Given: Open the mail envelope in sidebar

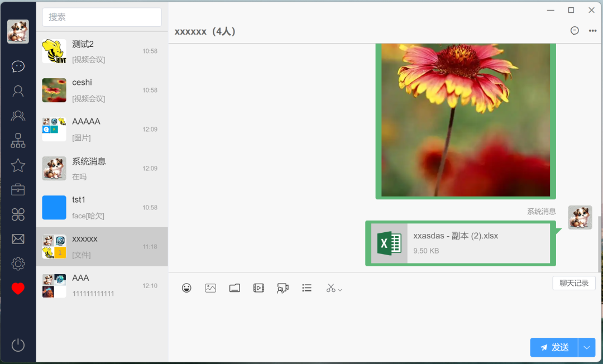Looking at the screenshot, I should [18, 239].
